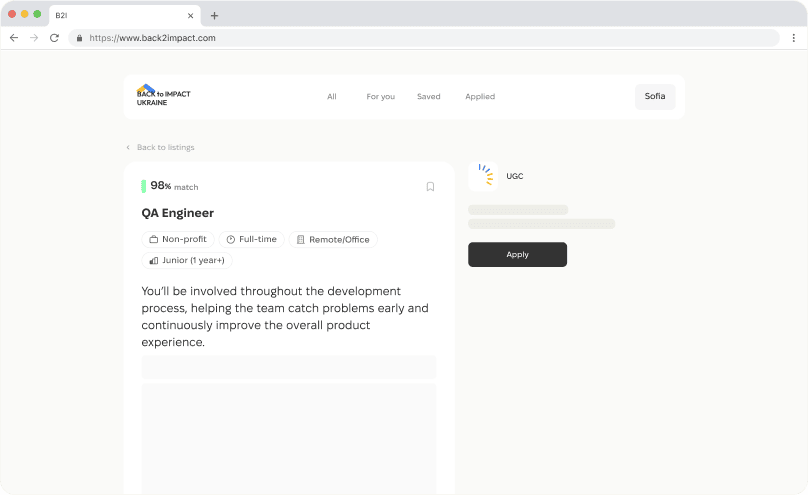The width and height of the screenshot is (808, 495).
Task: Click the Junior (1 year+) tag
Action: click(187, 261)
